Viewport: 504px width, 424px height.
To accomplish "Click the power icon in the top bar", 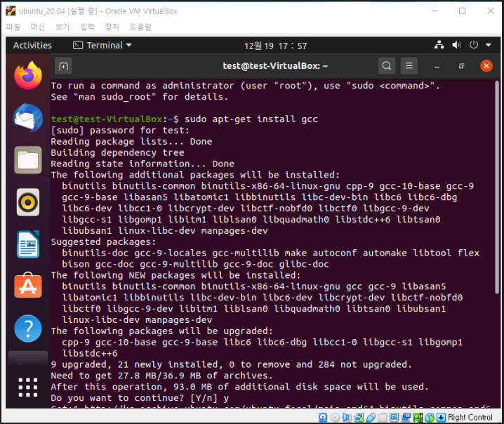I will pyautogui.click(x=473, y=45).
